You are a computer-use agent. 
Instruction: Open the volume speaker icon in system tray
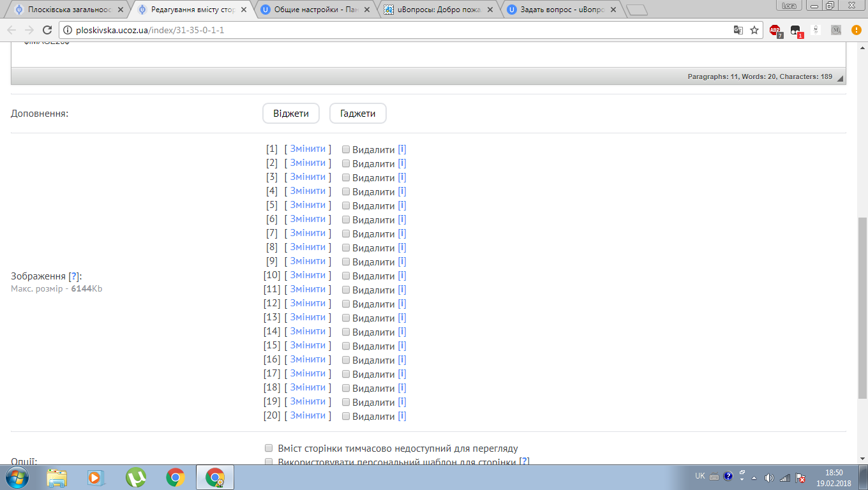click(769, 477)
